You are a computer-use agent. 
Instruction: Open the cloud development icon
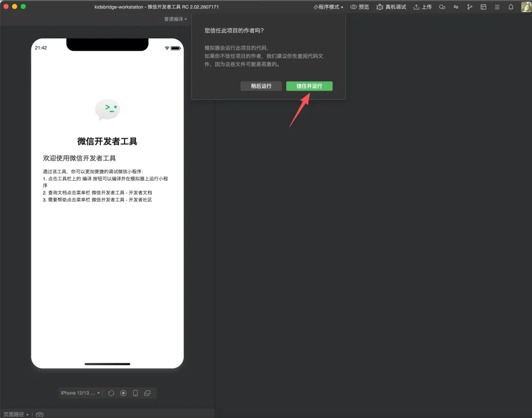(442, 7)
